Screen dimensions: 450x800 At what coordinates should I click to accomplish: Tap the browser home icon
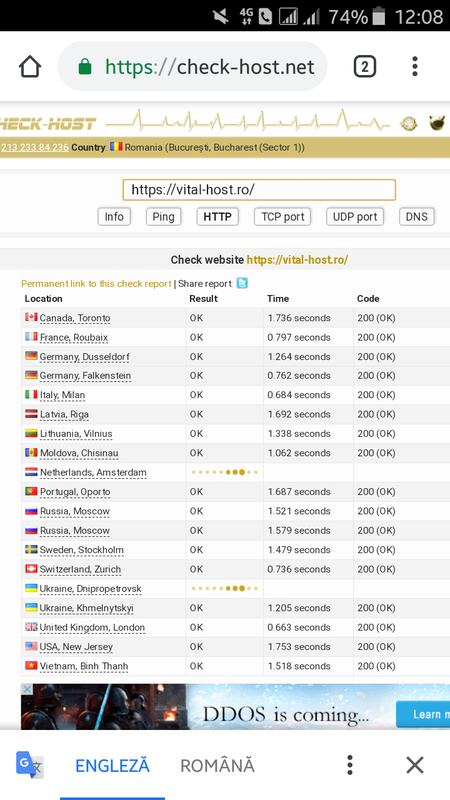30,66
